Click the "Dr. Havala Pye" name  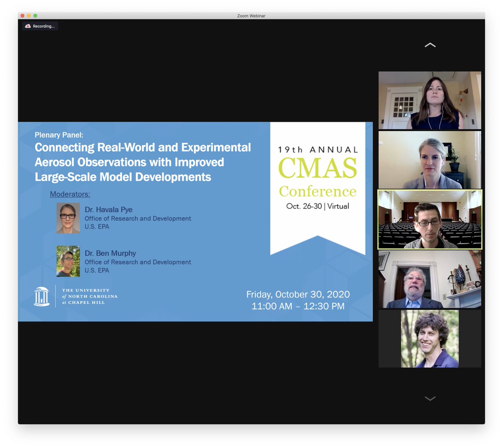click(109, 210)
